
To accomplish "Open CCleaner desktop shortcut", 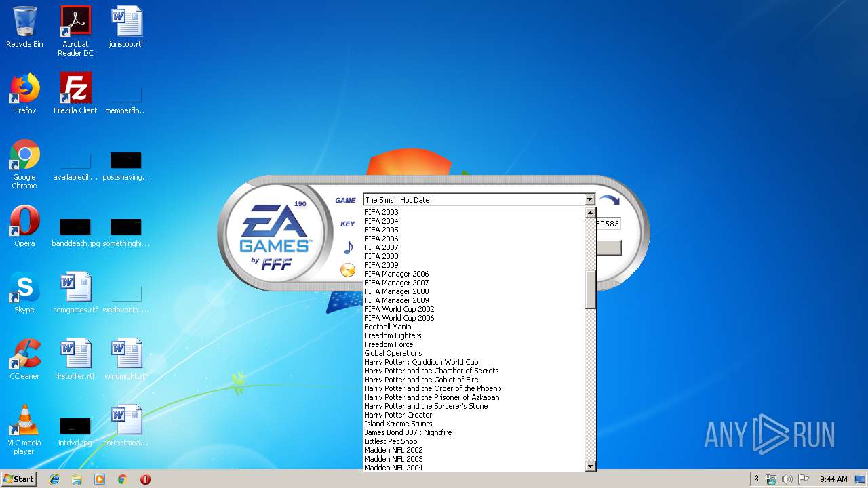I will tap(24, 359).
